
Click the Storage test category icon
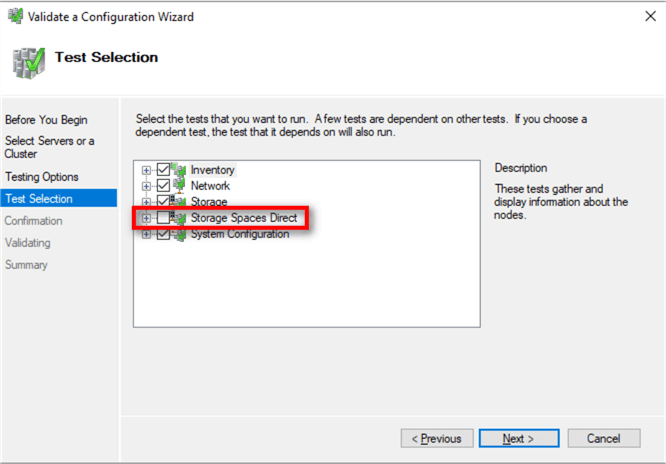(179, 201)
